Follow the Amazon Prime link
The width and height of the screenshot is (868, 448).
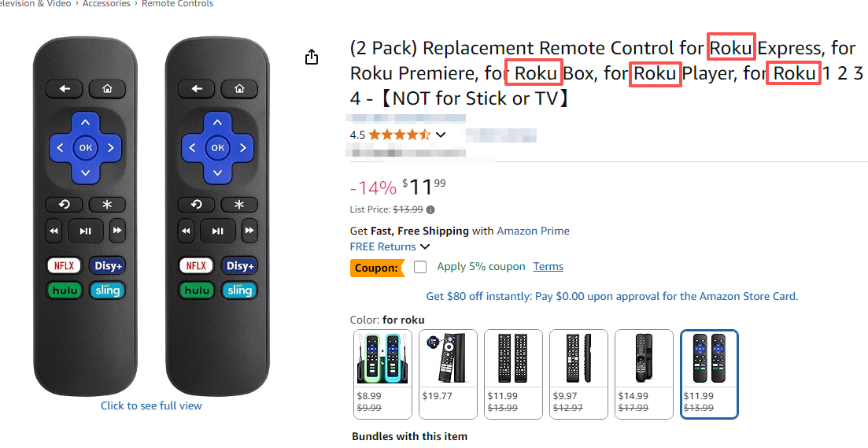point(533,231)
